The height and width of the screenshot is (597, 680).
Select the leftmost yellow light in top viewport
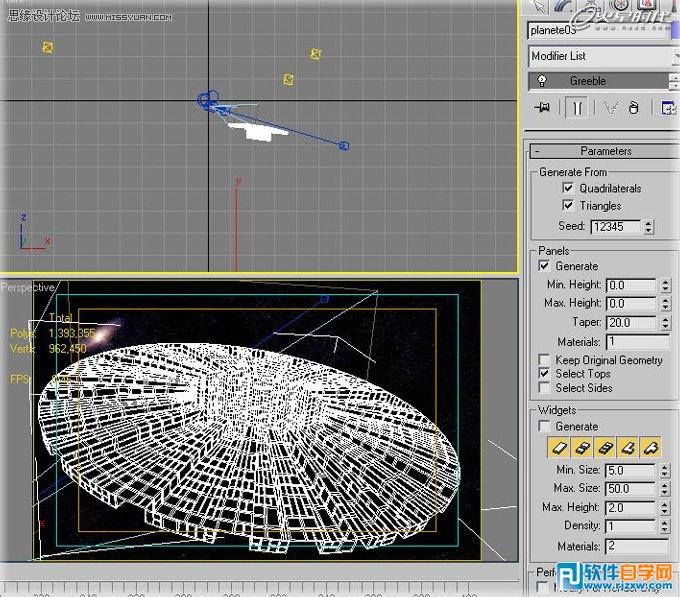pos(48,47)
